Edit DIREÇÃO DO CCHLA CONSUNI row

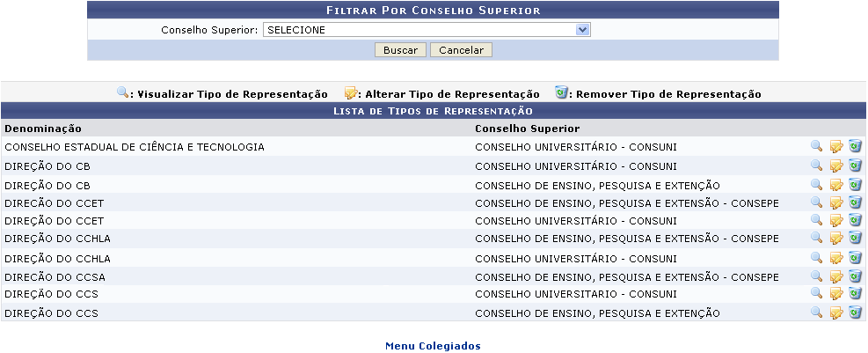[x=835, y=258]
